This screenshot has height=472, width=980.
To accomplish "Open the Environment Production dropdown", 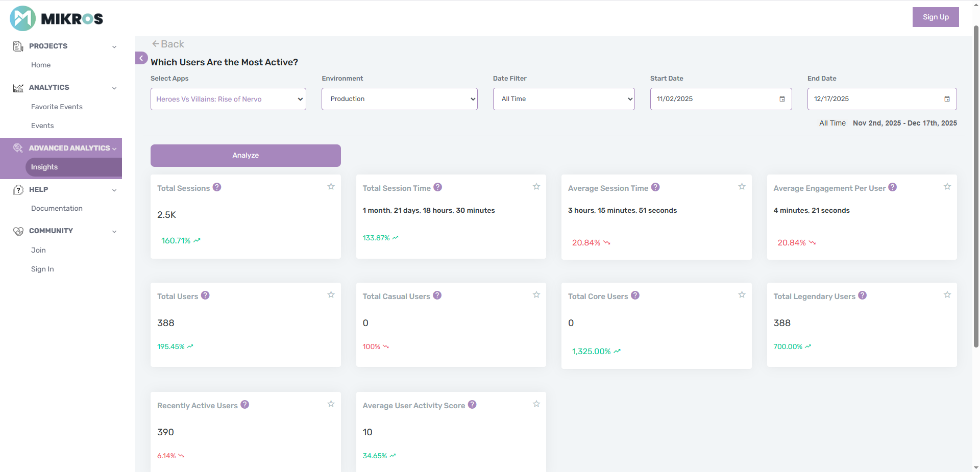I will tap(399, 99).
